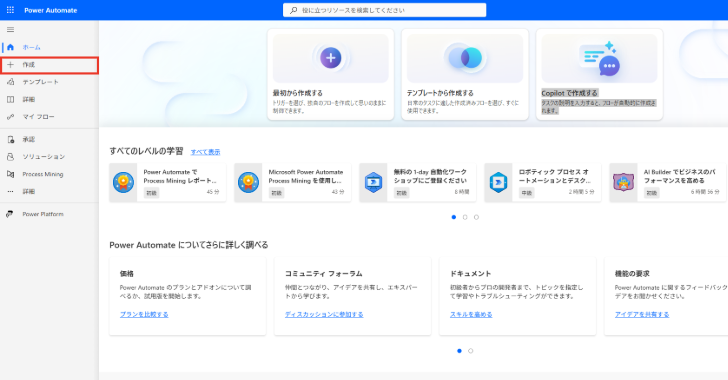Click badge icon of Power Automate で Process Mining card

124,182
